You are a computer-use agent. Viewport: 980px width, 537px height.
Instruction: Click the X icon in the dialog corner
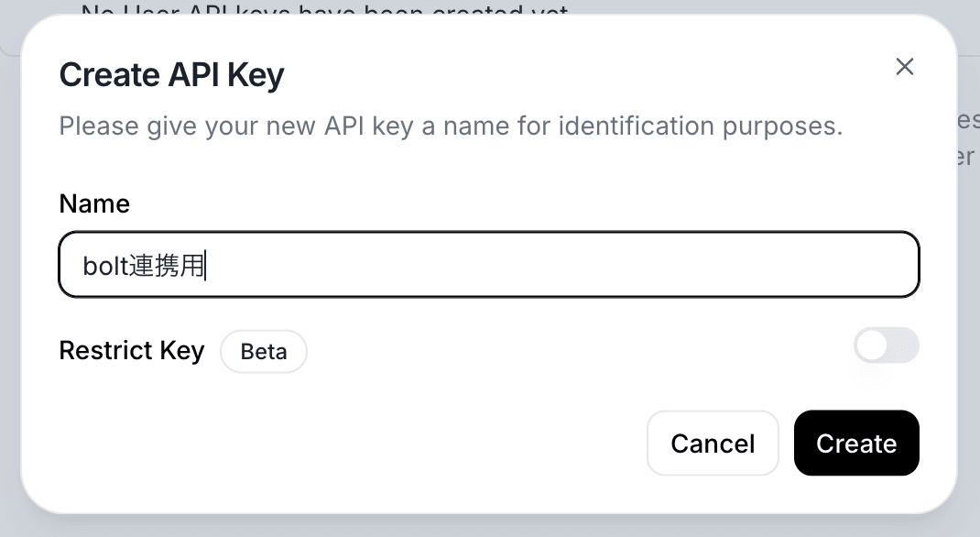tap(905, 66)
